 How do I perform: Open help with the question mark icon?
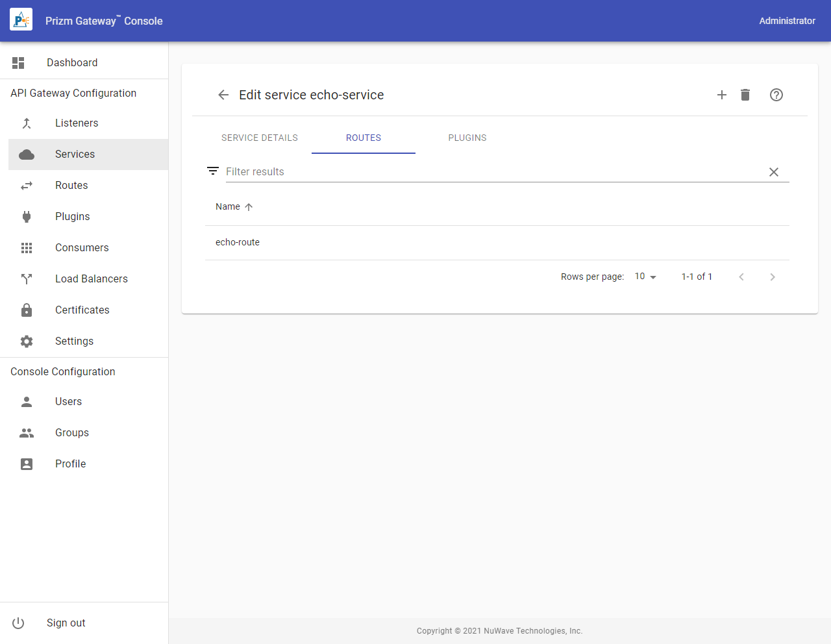(776, 95)
